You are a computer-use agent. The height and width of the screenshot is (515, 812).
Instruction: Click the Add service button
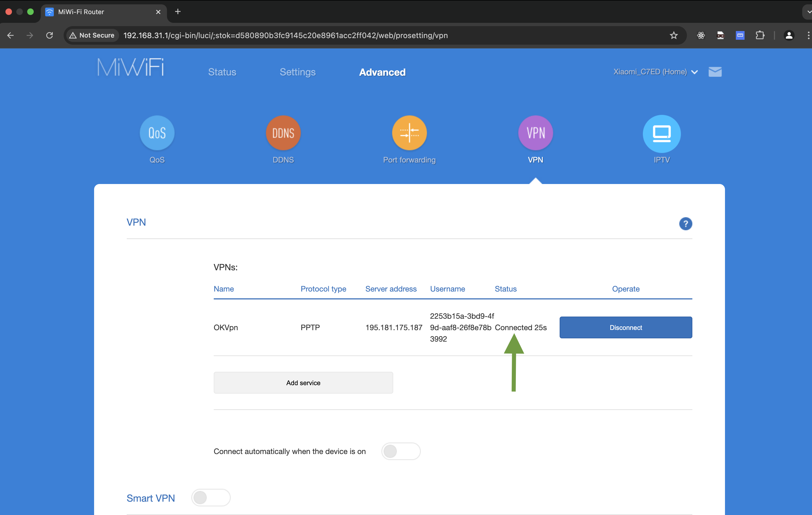303,383
